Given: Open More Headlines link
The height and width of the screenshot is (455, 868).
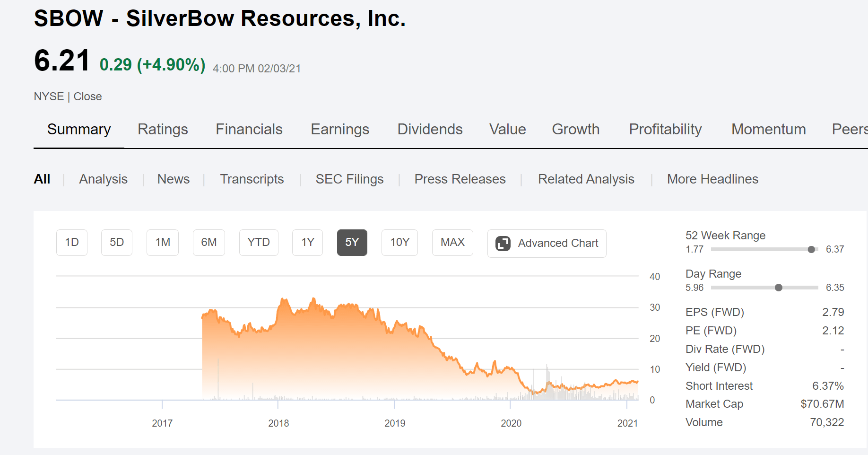Looking at the screenshot, I should pos(712,179).
